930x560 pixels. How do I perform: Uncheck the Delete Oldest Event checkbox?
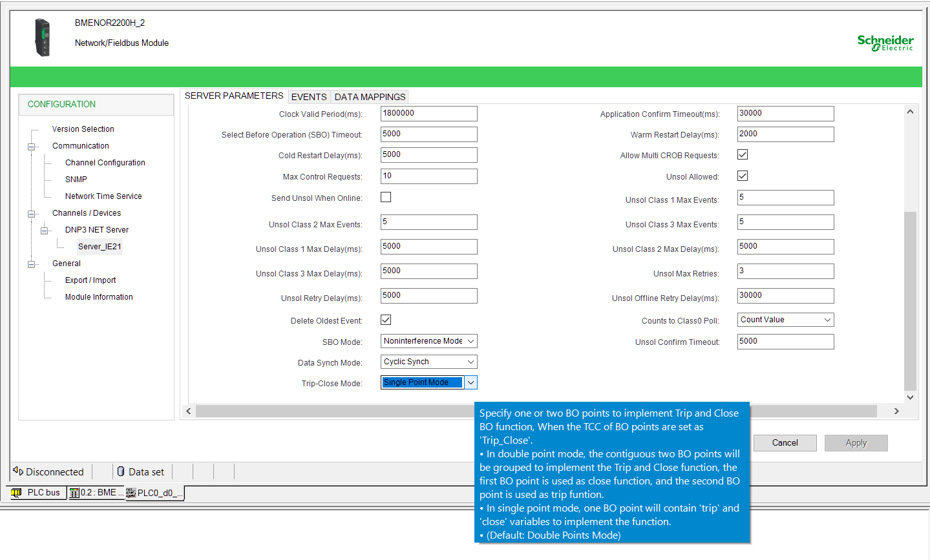pyautogui.click(x=386, y=320)
